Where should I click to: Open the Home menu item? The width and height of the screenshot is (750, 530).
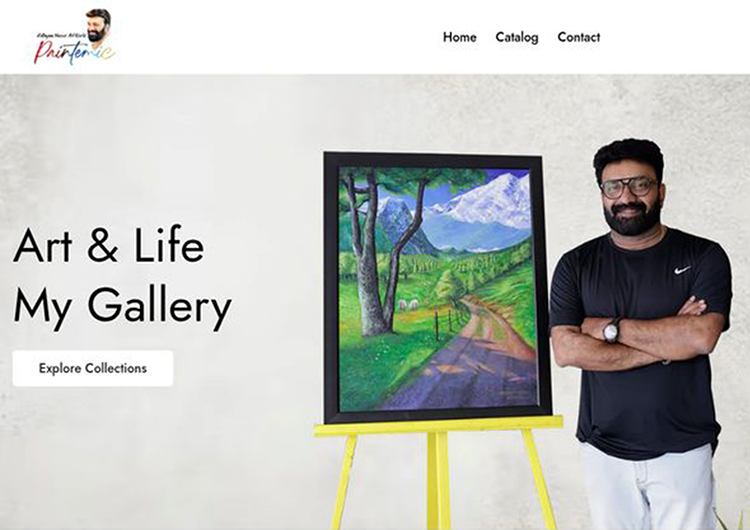[459, 37]
